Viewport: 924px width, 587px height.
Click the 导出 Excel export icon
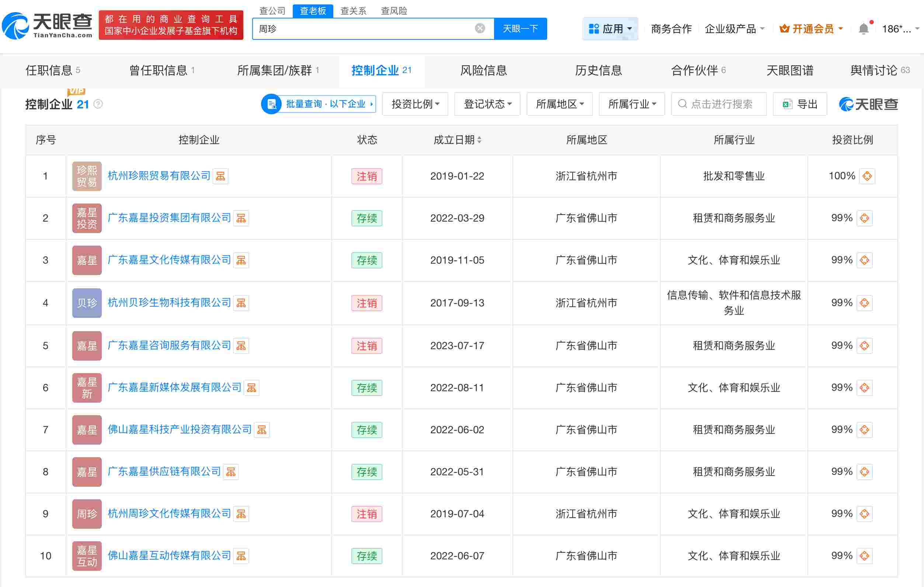point(786,104)
